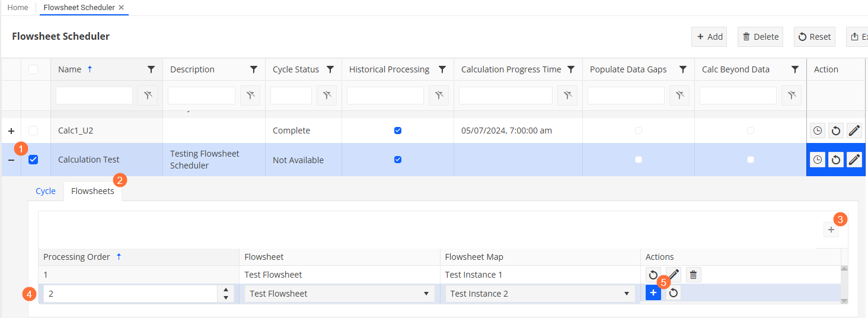This screenshot has height=318, width=868.
Task: Open filter menu on Description column header
Action: 254,69
